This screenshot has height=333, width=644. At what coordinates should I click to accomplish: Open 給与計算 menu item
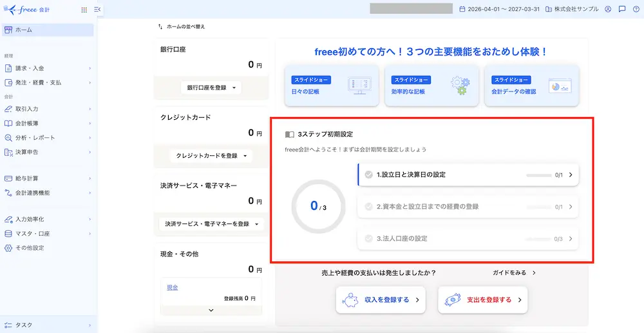[48, 178]
